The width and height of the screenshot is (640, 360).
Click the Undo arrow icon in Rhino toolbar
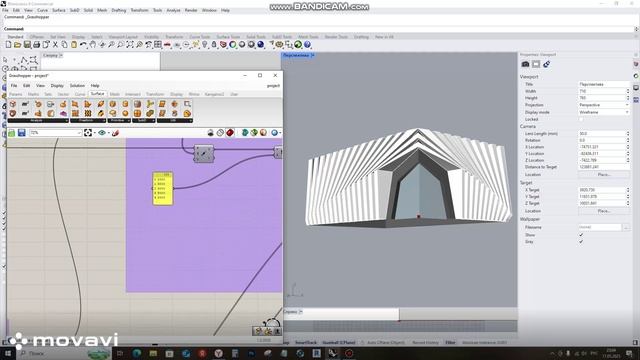[x=83, y=44]
